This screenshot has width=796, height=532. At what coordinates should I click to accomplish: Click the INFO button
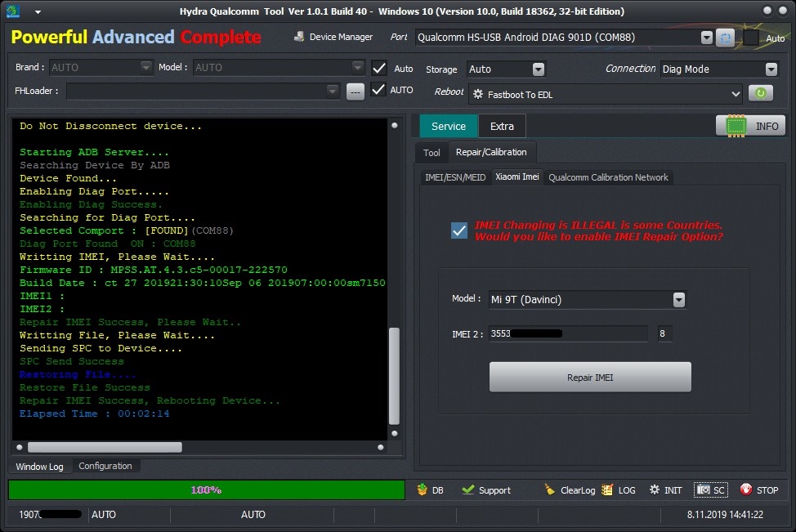[751, 126]
